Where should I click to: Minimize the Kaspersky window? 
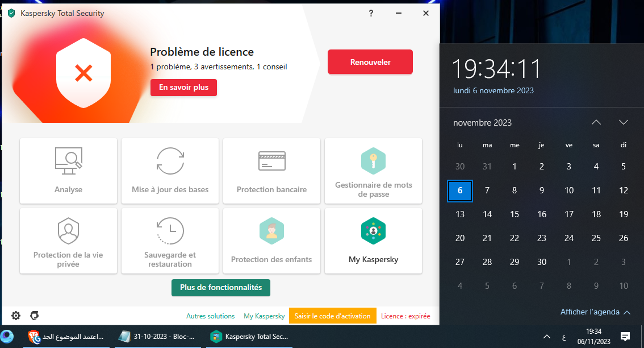coord(399,13)
